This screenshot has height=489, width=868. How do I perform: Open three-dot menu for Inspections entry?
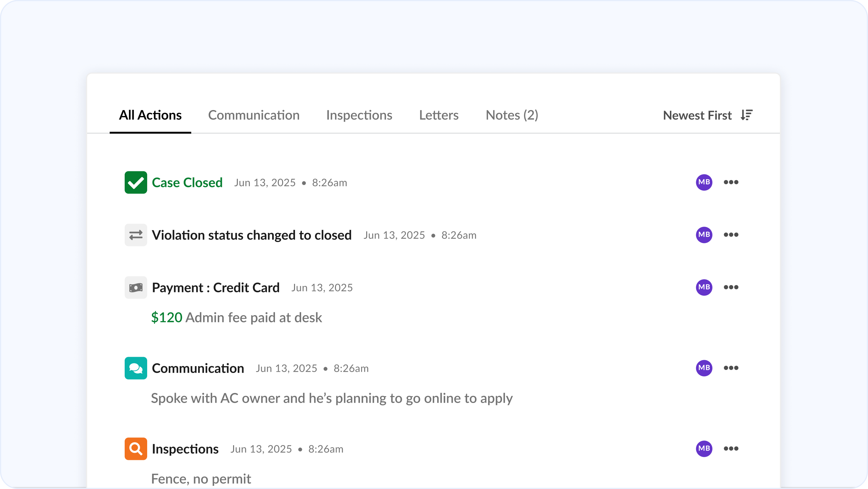[x=731, y=448]
